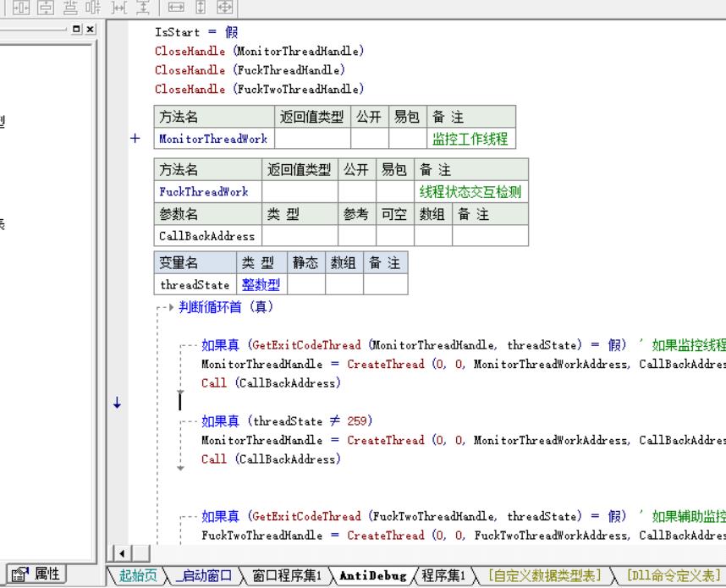Click the 判断循环首 (真) loop statement

tap(226, 306)
